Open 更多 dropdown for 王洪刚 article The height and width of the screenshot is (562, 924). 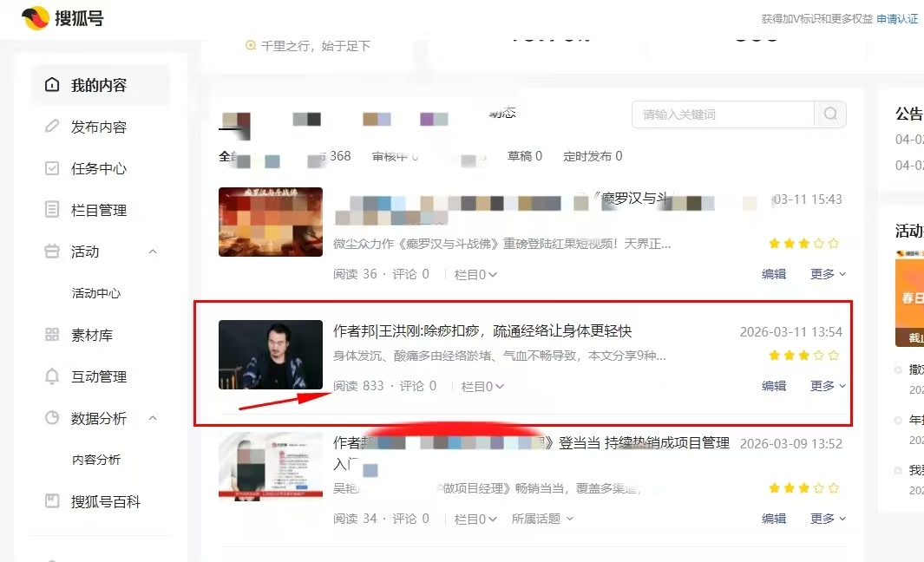point(828,386)
